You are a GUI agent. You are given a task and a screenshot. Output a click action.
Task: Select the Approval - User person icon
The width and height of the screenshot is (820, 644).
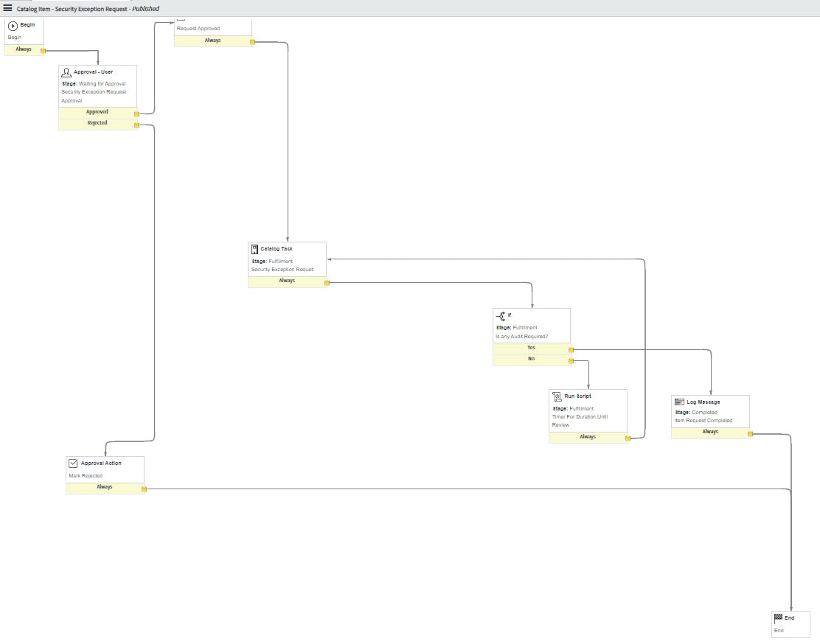67,71
